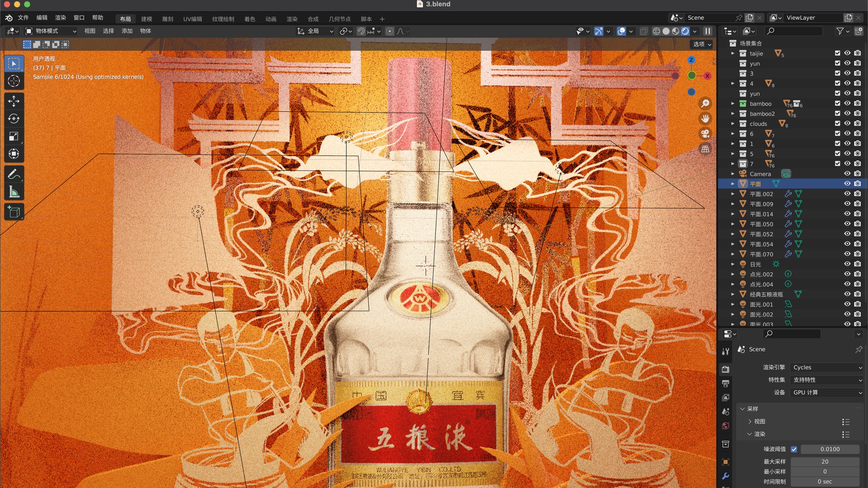Expand the Camera object row
Screen dimensions: 868x488
tap(733, 174)
